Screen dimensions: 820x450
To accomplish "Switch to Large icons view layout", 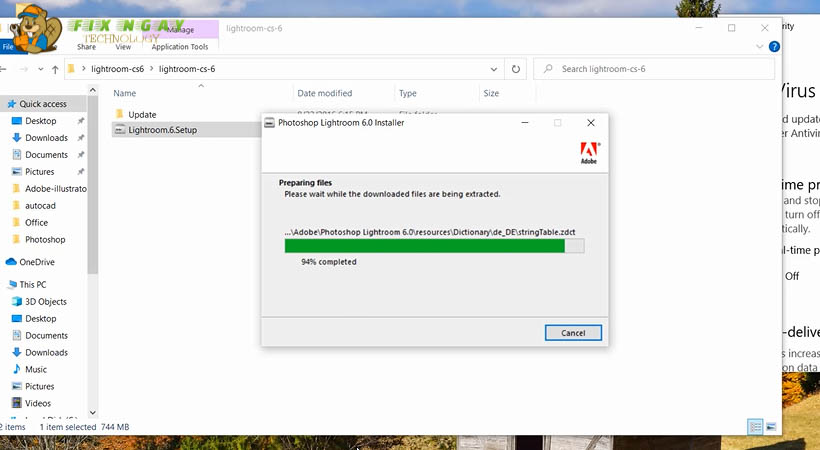I will point(771,427).
